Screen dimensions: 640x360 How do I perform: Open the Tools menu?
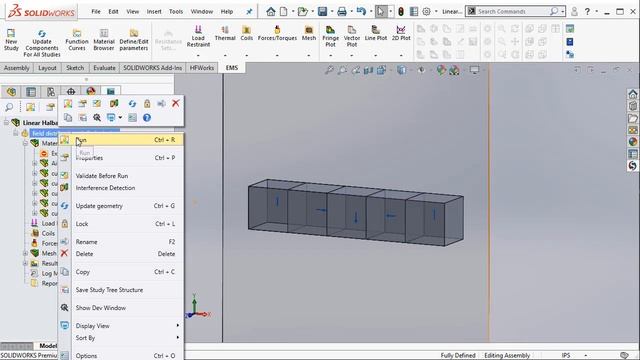(x=176, y=11)
